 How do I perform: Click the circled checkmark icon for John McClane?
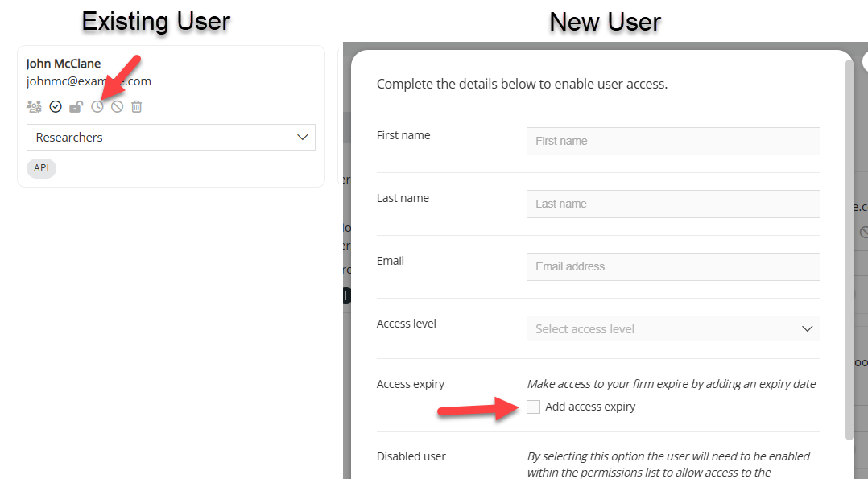[x=56, y=106]
